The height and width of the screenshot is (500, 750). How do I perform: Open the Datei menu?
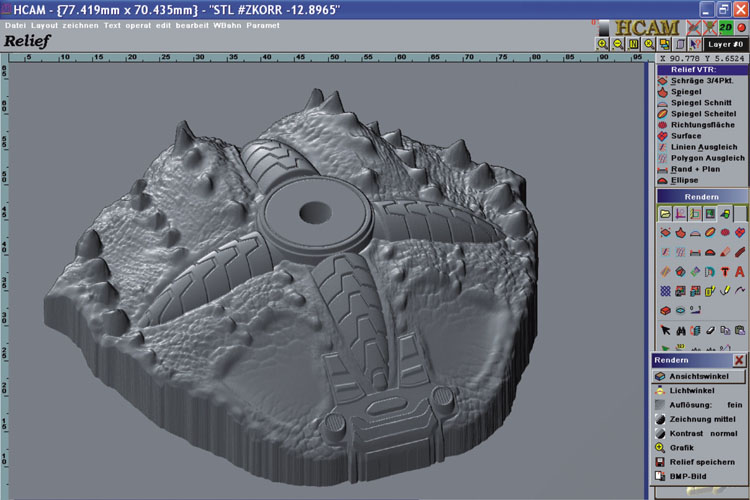pos(15,25)
